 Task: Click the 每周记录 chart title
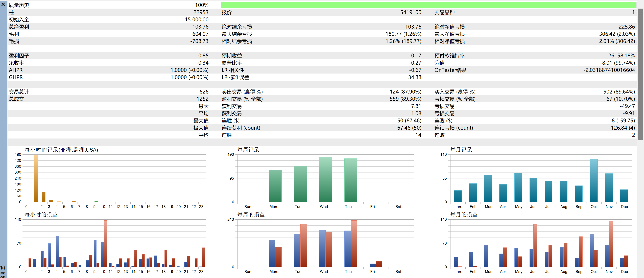coord(248,150)
